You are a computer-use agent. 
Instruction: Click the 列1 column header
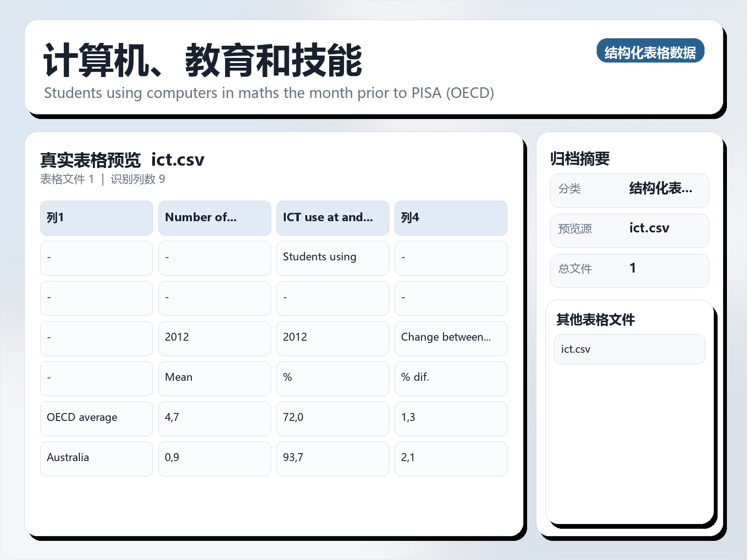click(96, 217)
